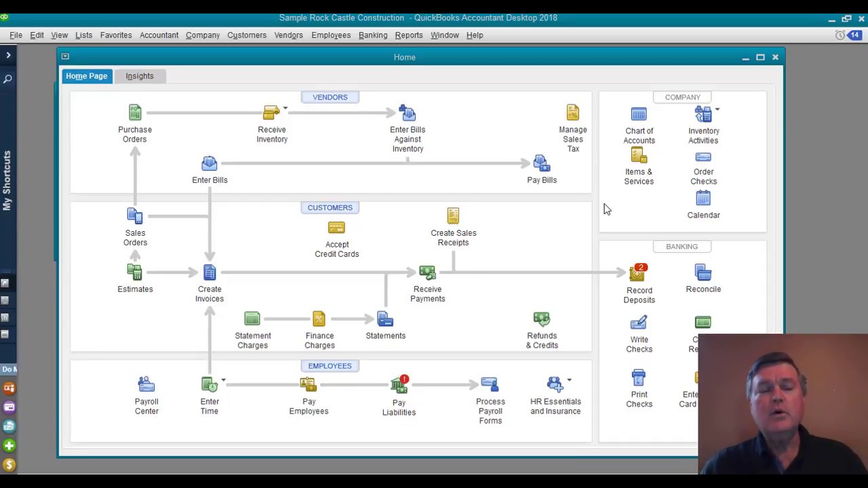Open the Accountant menu
The height and width of the screenshot is (488, 868).
[159, 35]
